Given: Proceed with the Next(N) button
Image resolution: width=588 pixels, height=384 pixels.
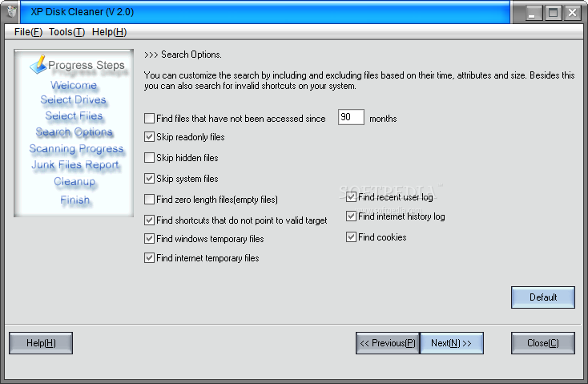Looking at the screenshot, I should click(x=452, y=343).
